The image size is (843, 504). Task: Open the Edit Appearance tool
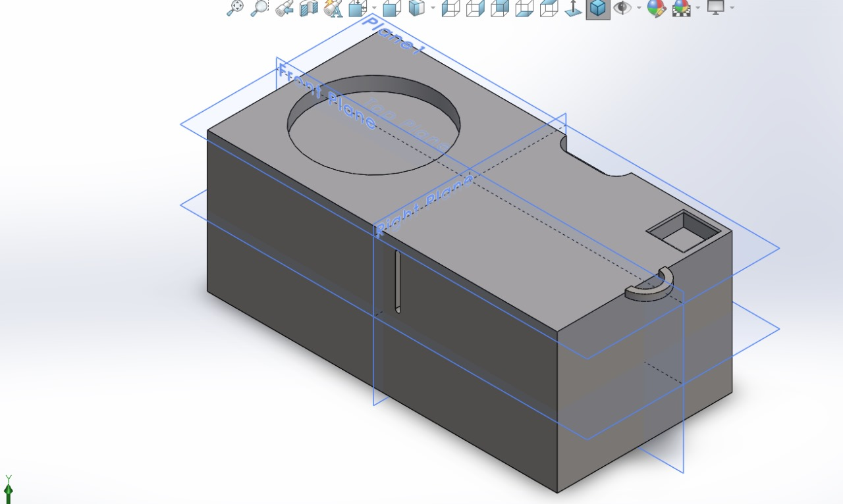coord(655,9)
